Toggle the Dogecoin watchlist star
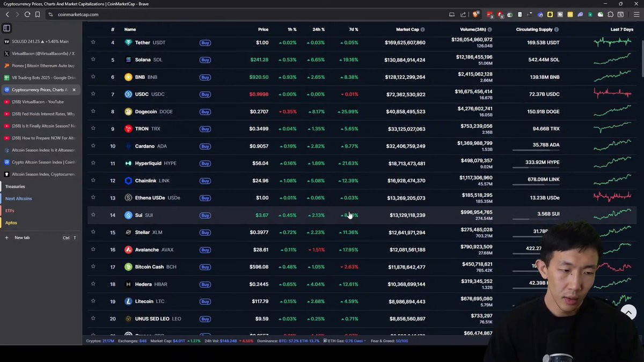The height and width of the screenshot is (362, 644). pos(93,112)
